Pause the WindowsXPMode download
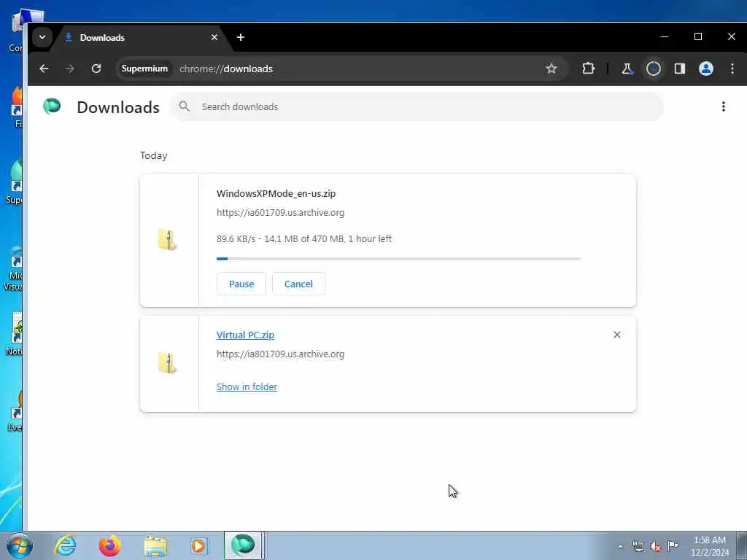This screenshot has height=560, width=747. tap(241, 284)
